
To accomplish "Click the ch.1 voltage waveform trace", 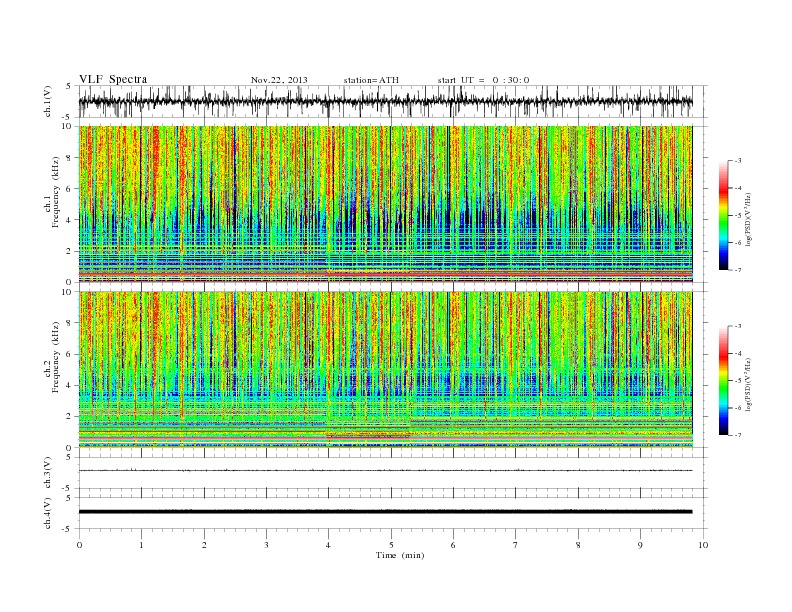I will point(385,102).
